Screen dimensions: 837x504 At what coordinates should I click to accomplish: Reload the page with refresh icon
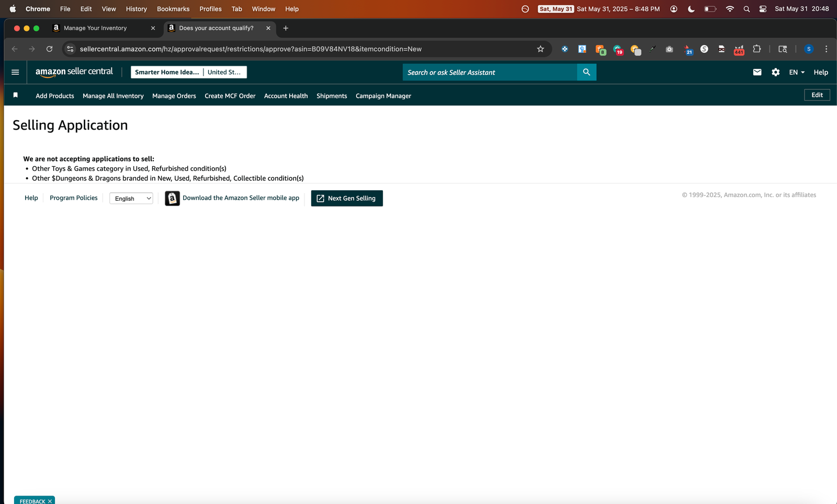pyautogui.click(x=49, y=49)
